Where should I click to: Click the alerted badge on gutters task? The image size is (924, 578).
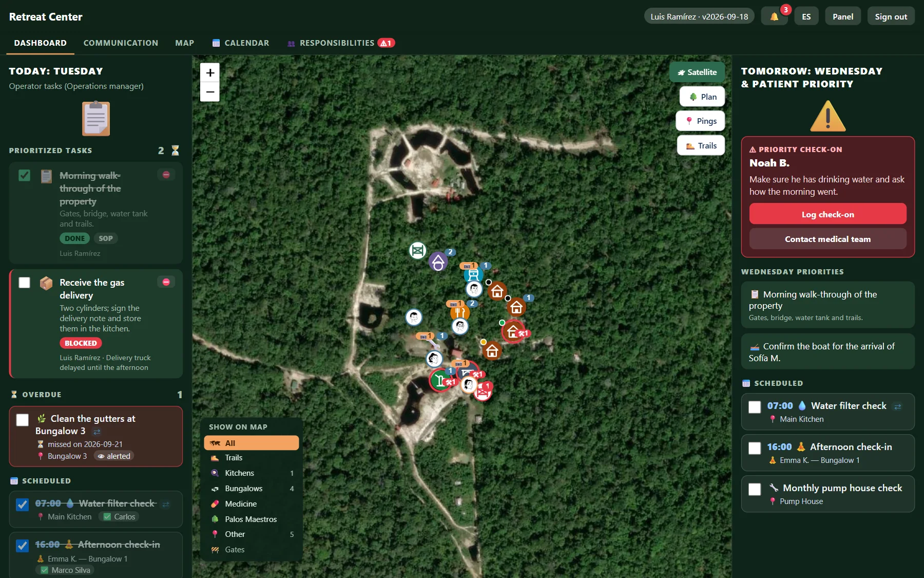[114, 456]
